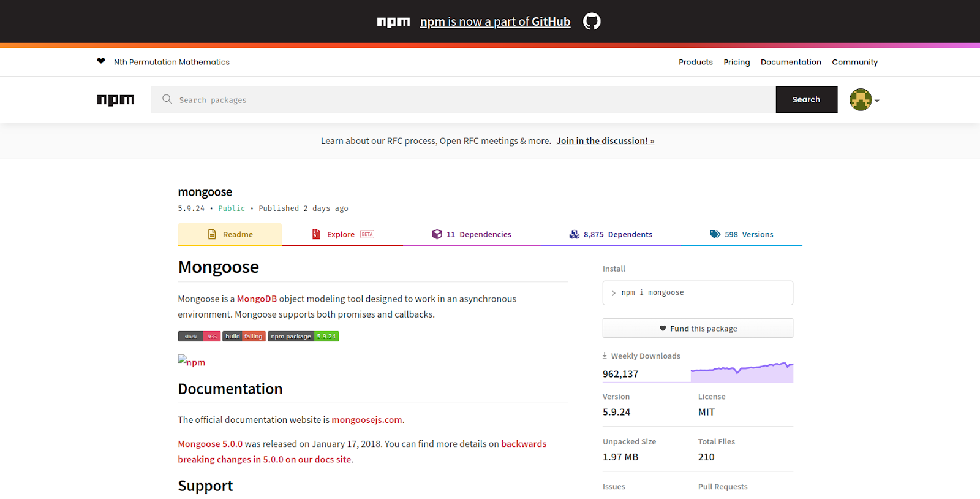980x499 pixels.
Task: Open the backwards breaking changes link
Action: tap(362, 452)
